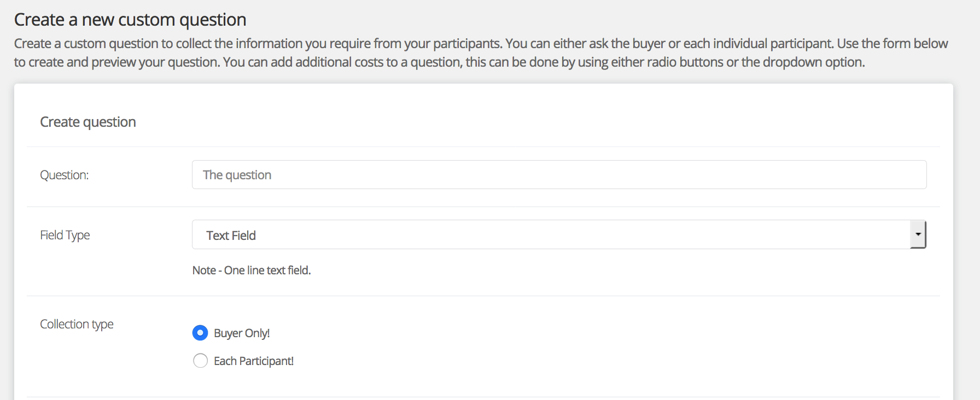Click the "Collection type" form label
The height and width of the screenshot is (400, 980).
point(77,325)
